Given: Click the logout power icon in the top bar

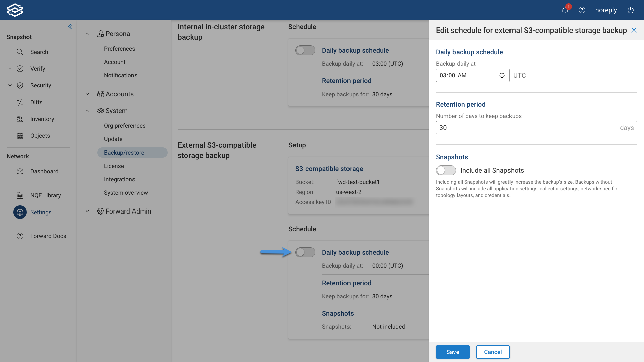Looking at the screenshot, I should pos(630,10).
